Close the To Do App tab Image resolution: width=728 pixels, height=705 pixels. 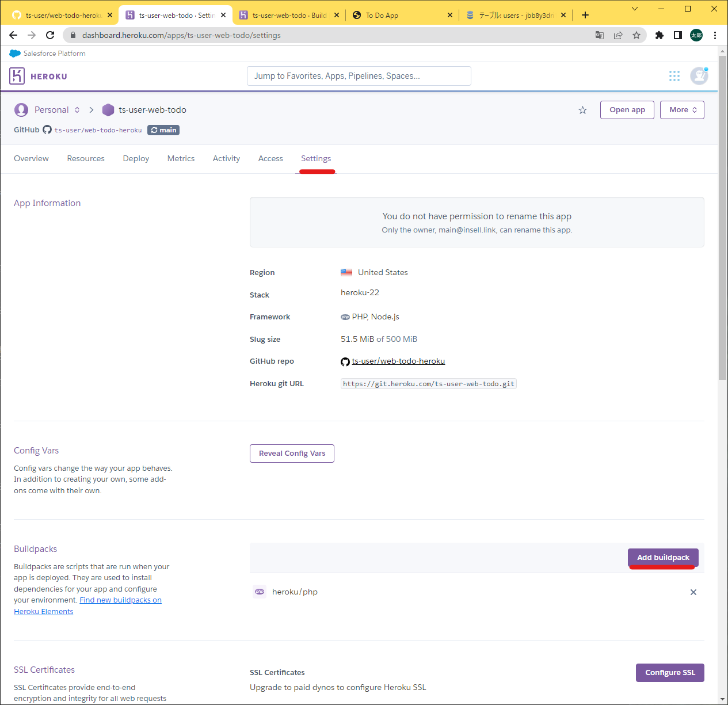[450, 15]
